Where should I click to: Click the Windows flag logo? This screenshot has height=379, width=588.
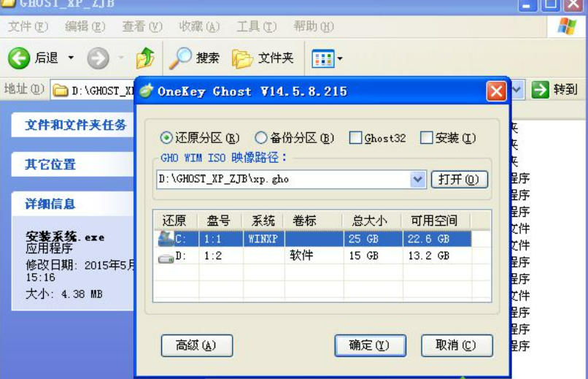click(x=567, y=26)
